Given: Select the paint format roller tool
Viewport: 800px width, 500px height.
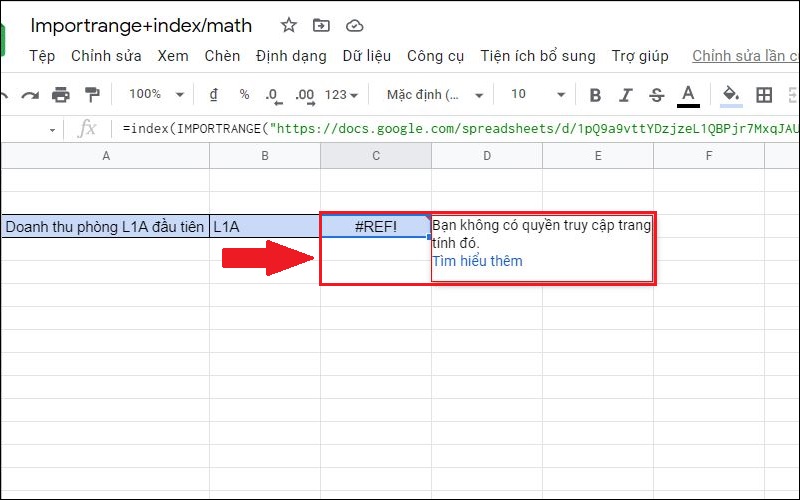Looking at the screenshot, I should (x=92, y=95).
